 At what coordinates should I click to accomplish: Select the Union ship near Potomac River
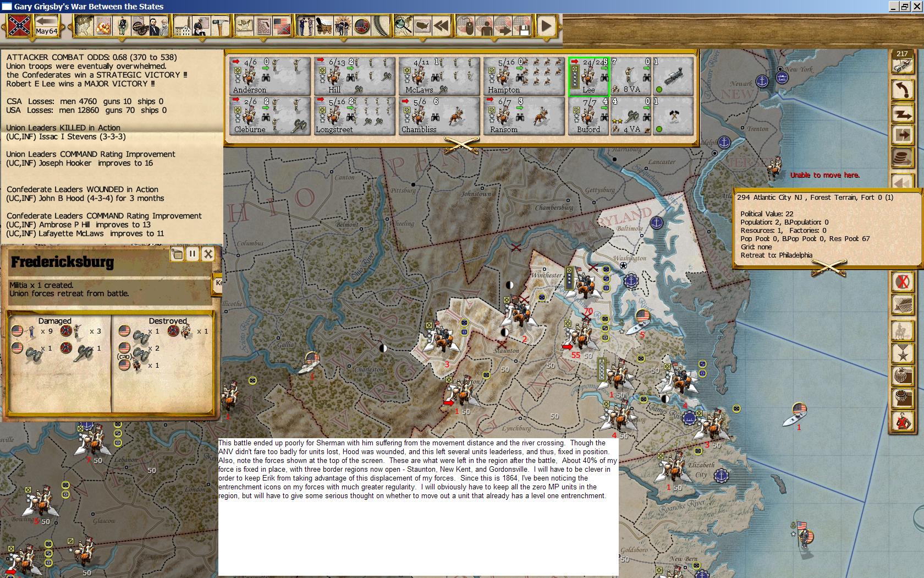tap(640, 323)
